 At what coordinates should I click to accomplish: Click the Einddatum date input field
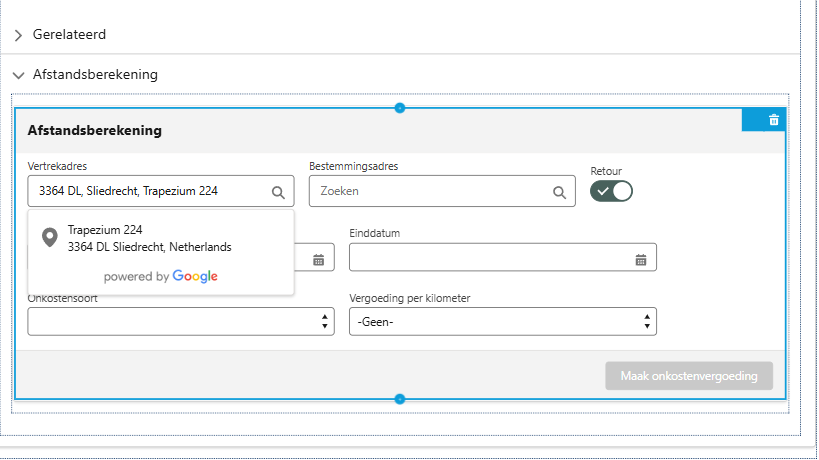coord(490,258)
